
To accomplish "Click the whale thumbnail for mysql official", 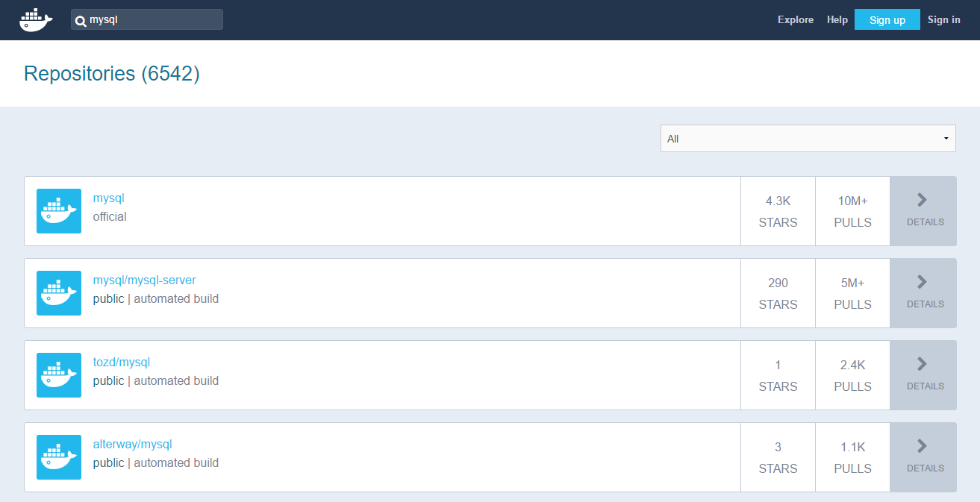I will [59, 211].
